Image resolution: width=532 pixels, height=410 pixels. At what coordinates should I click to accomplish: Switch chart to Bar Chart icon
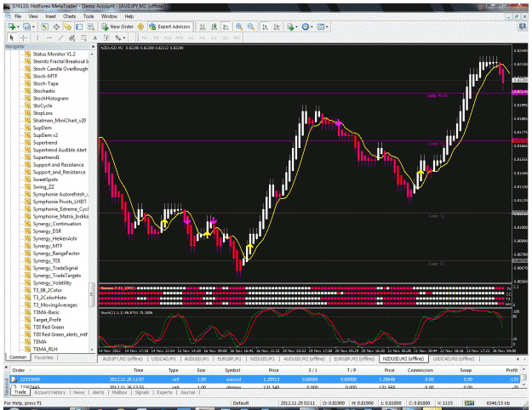click(x=203, y=26)
